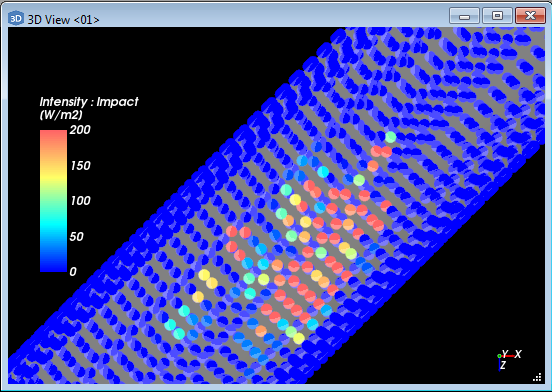Click the intensity color scale bar
Viewport: 552px width, 392px height.
tap(53, 201)
